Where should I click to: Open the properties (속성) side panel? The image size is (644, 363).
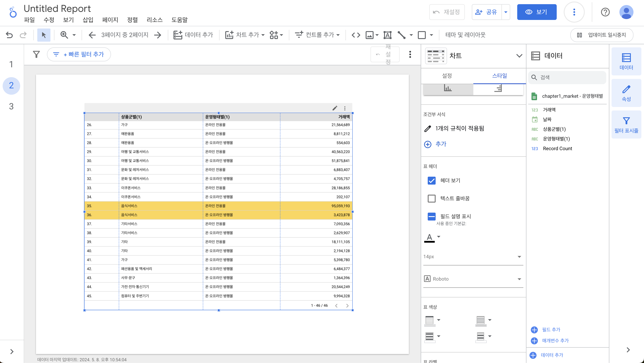pos(626,93)
